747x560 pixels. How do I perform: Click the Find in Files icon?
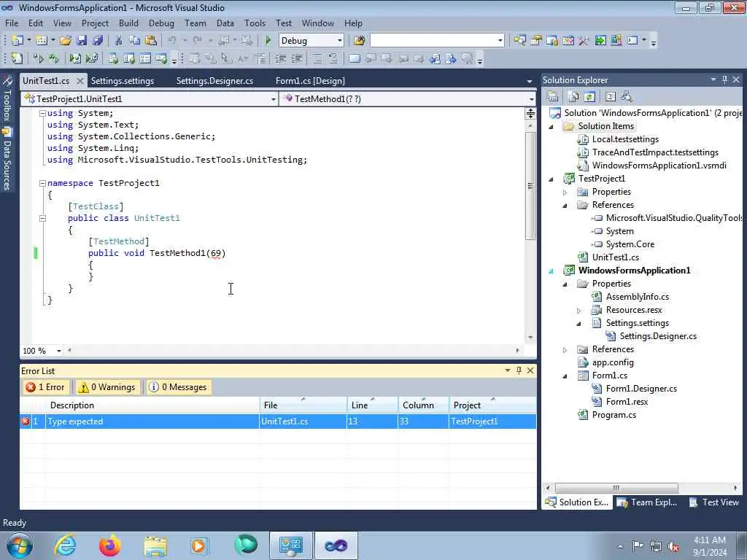click(x=359, y=41)
